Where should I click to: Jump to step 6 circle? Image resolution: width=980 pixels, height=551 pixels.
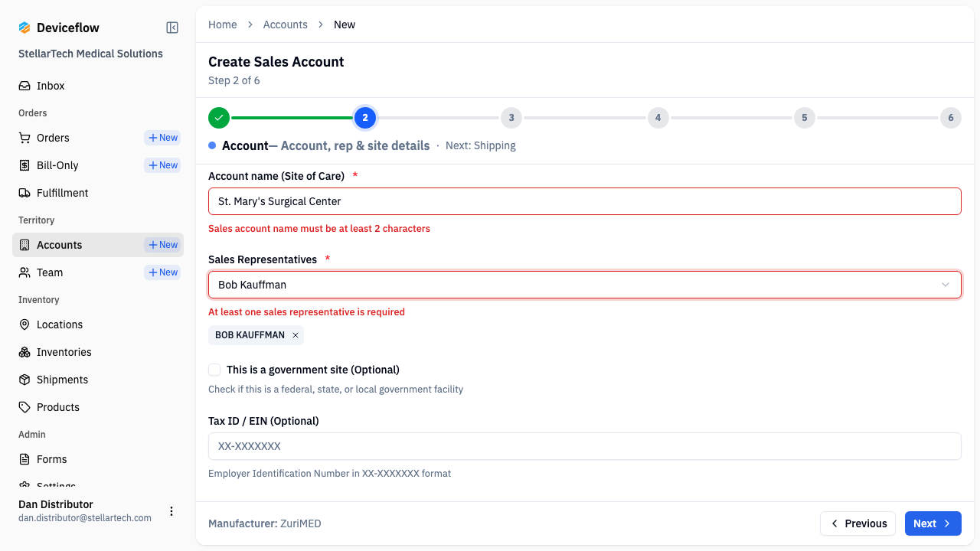click(951, 118)
